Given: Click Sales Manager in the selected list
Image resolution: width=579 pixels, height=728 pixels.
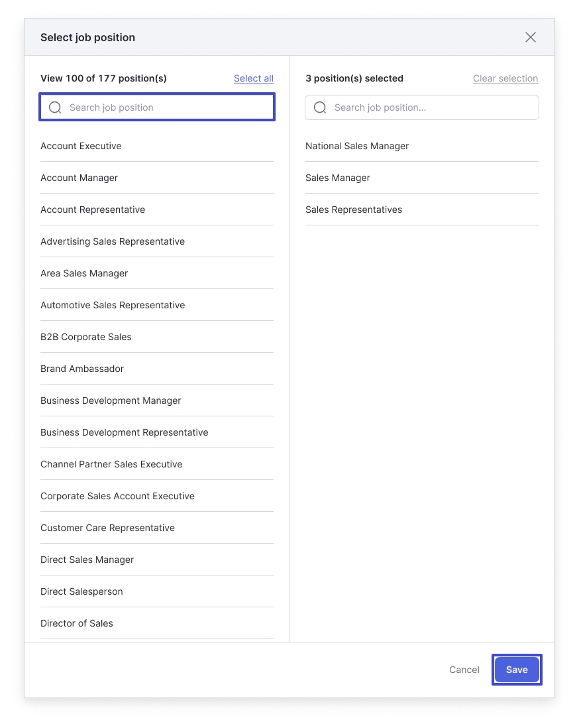Looking at the screenshot, I should pos(337,178).
